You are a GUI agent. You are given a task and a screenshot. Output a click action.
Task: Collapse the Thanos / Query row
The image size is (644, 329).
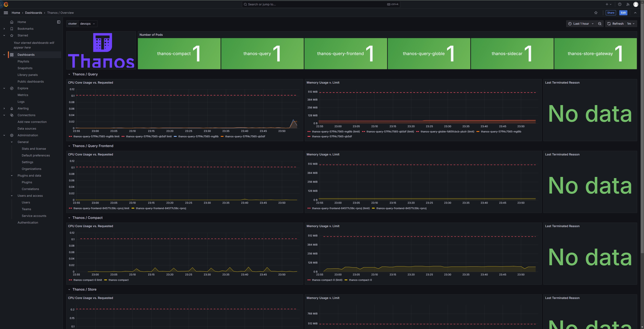point(69,74)
